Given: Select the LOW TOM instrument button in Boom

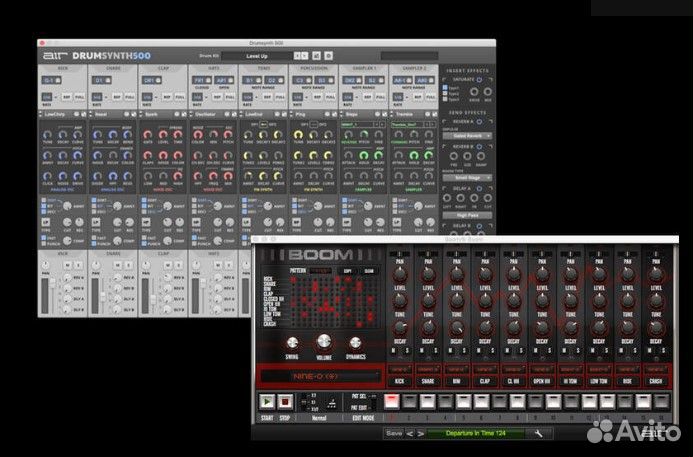Looking at the screenshot, I should coord(599,381).
